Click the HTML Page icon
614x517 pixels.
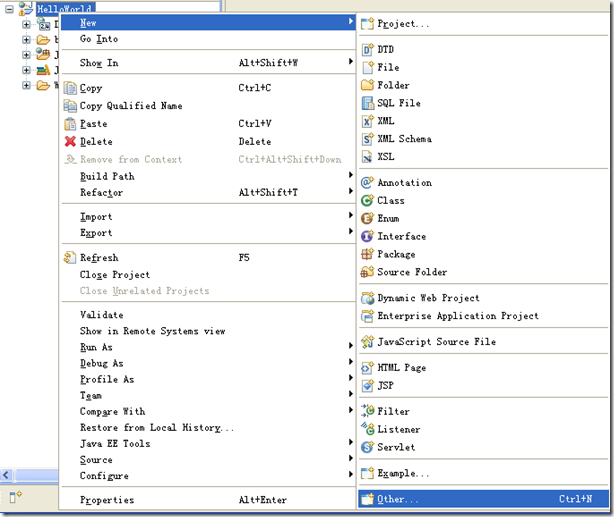367,368
